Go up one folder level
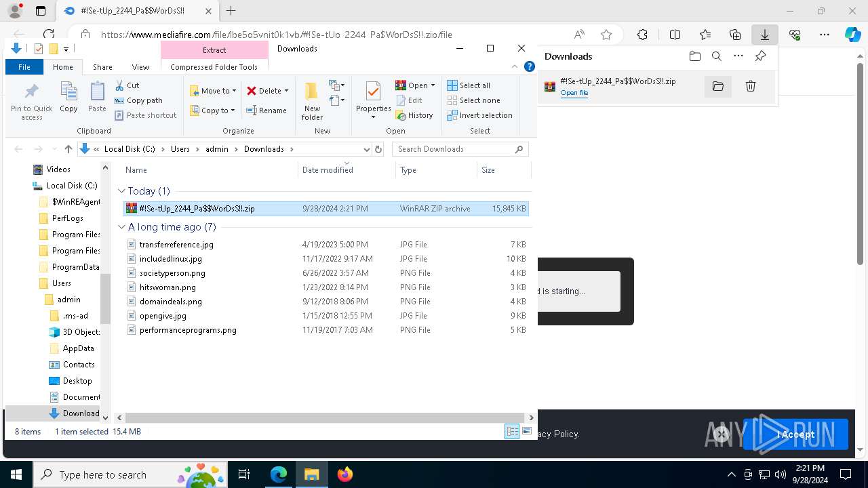Screen dimensions: 868x488 pos(68,149)
